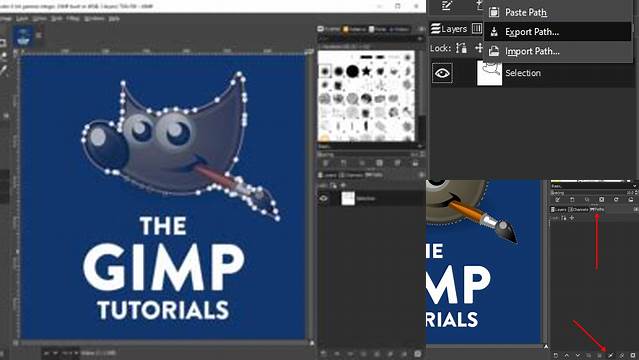
Task: Click lower path icon at main window dock bottom
Action: (350, 354)
